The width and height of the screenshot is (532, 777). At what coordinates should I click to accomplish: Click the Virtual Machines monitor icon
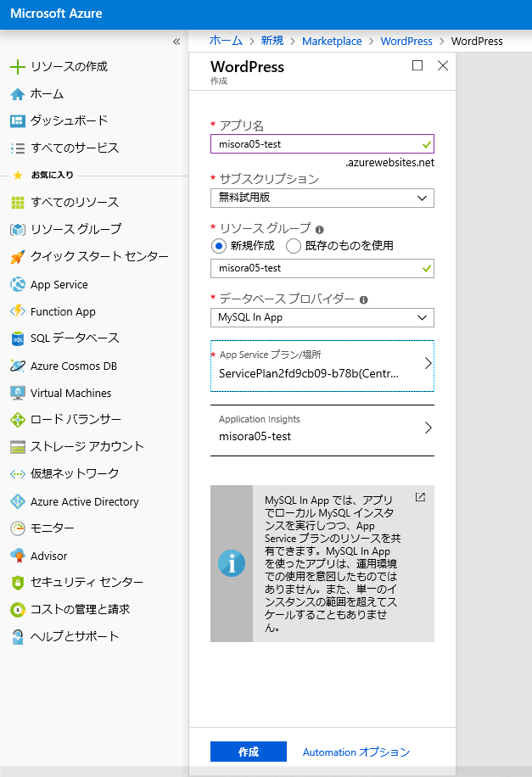[x=17, y=393]
